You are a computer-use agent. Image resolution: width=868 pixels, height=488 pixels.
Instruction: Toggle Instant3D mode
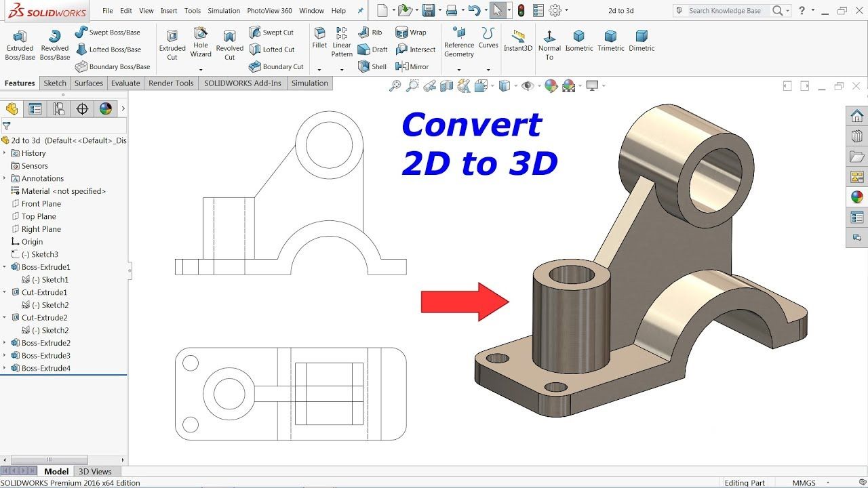518,41
